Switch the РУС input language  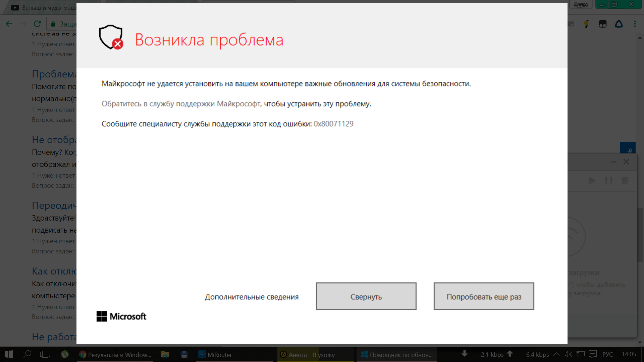(607, 354)
